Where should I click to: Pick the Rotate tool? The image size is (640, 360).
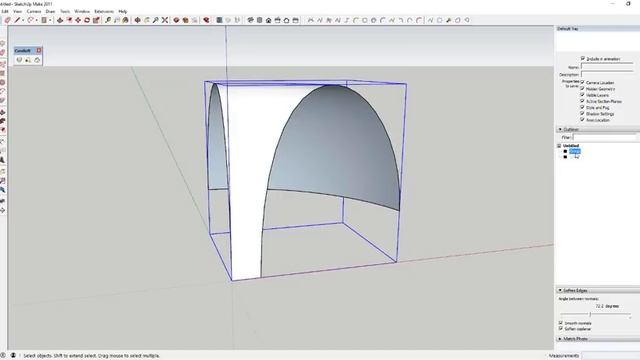[x=87, y=20]
